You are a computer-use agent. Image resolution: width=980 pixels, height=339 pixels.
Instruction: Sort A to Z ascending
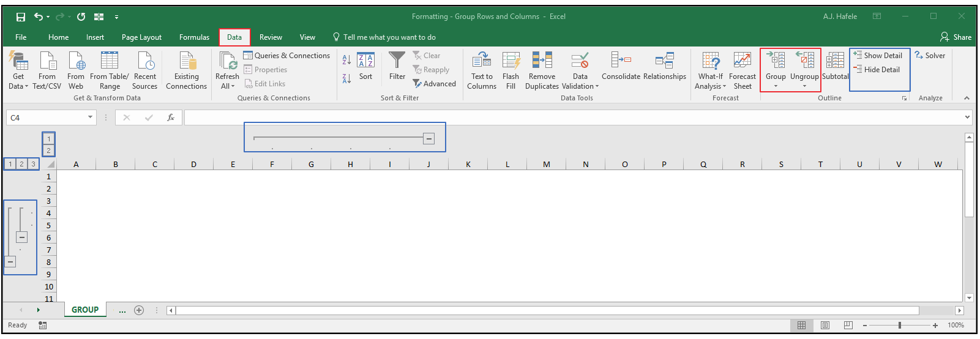[x=346, y=60]
